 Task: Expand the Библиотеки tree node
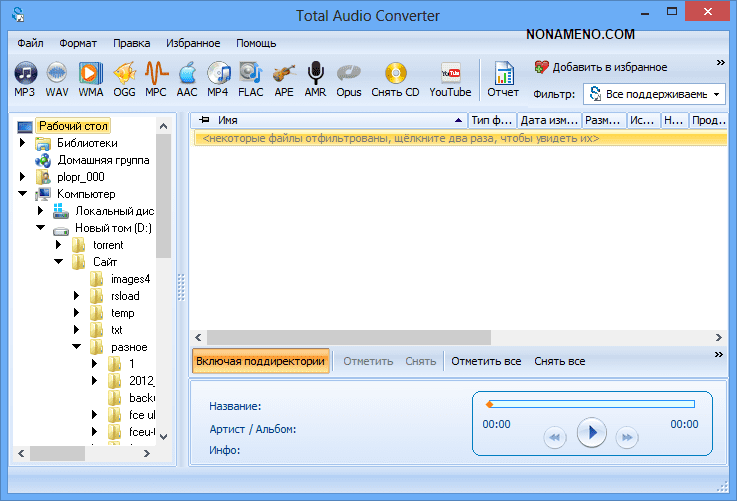pyautogui.click(x=22, y=143)
